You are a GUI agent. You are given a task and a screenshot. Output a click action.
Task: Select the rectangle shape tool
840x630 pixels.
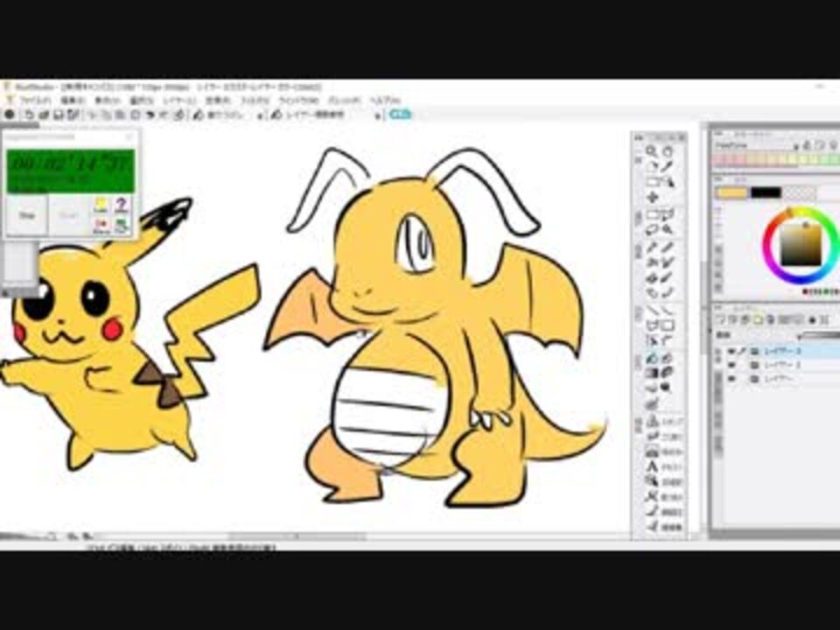[x=668, y=325]
